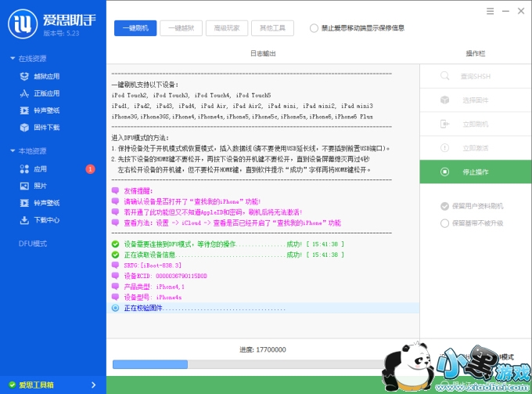The height and width of the screenshot is (394, 532).
Task: Click the 停止操作 stop icon
Action: tap(445, 172)
